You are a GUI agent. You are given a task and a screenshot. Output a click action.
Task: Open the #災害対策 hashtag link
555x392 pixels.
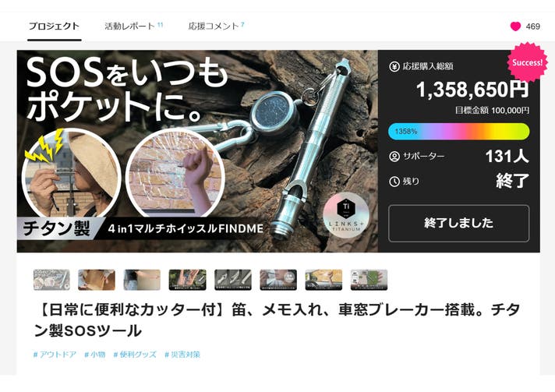(182, 354)
